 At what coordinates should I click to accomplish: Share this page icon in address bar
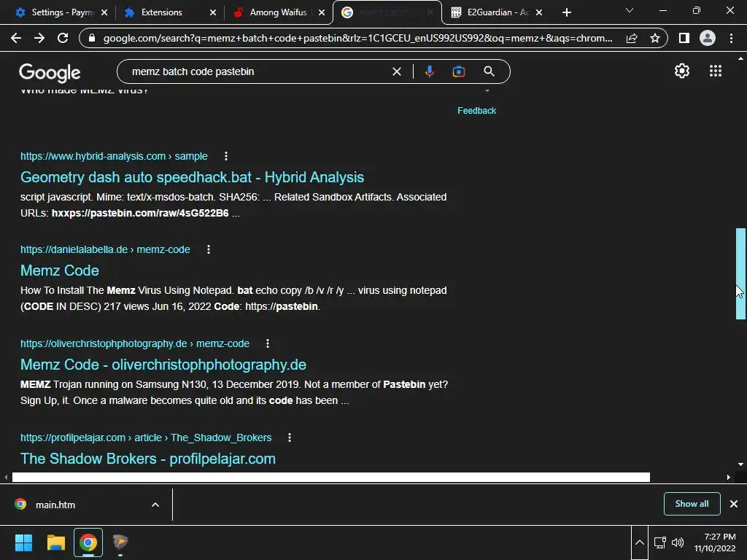(632, 38)
